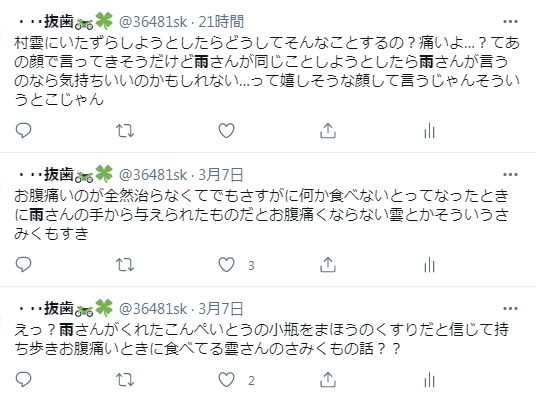536x400 pixels.
Task: Open the 21時間 timestamp link
Action: tap(221, 22)
